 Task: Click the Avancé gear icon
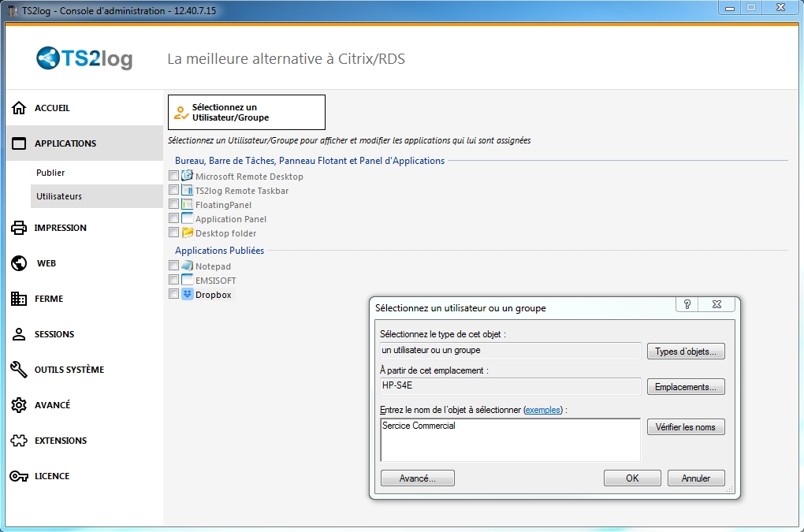19,405
